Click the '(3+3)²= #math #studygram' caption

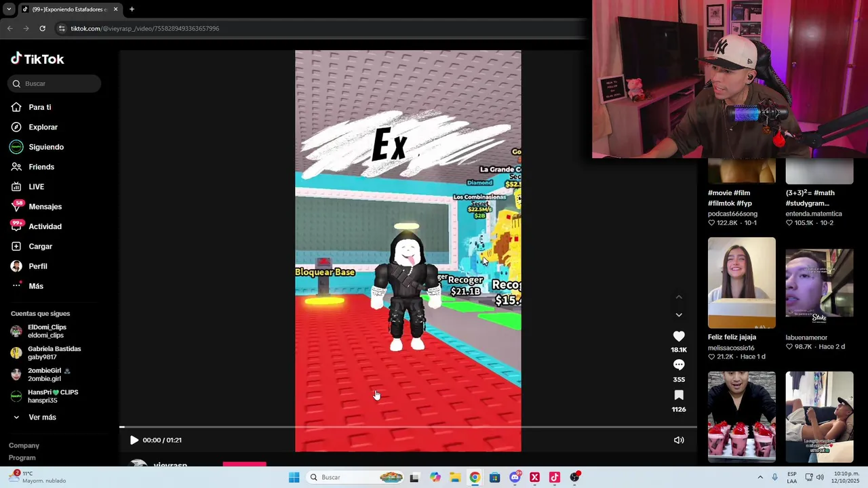coord(810,198)
